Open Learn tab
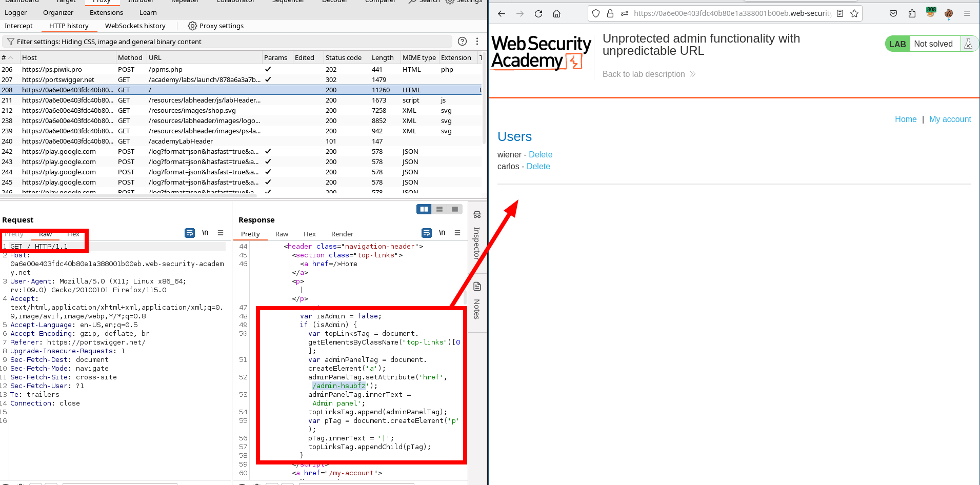Image resolution: width=980 pixels, height=485 pixels. click(148, 12)
